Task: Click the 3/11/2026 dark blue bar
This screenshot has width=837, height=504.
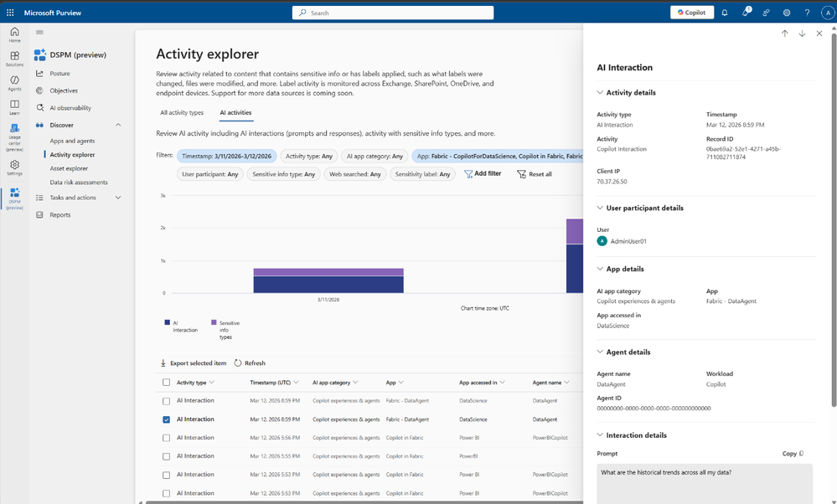Action: [x=328, y=285]
